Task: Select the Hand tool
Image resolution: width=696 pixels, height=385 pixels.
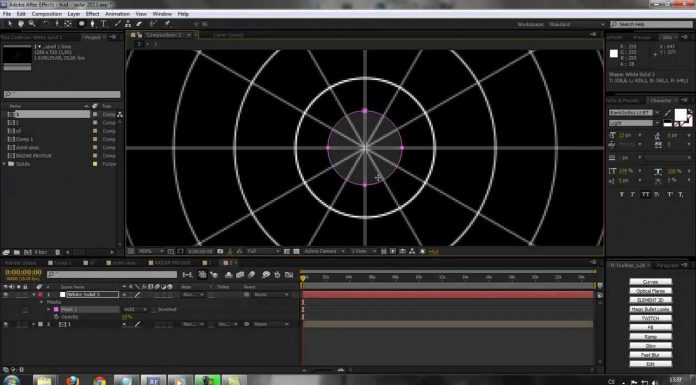Action: pos(21,24)
